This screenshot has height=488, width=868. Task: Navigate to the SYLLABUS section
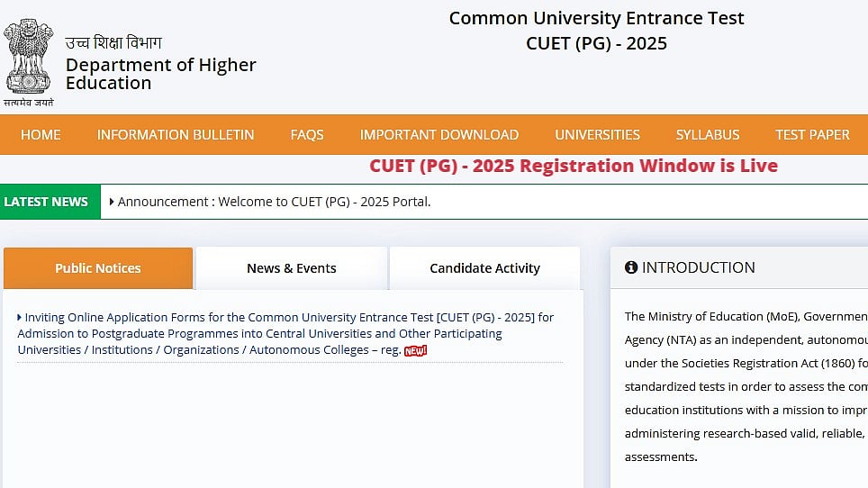[708, 134]
